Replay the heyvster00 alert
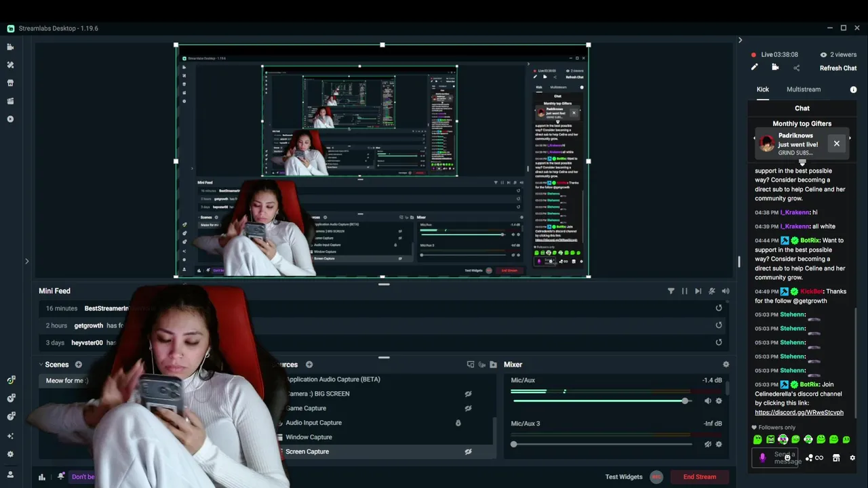Image resolution: width=868 pixels, height=488 pixels. click(719, 342)
